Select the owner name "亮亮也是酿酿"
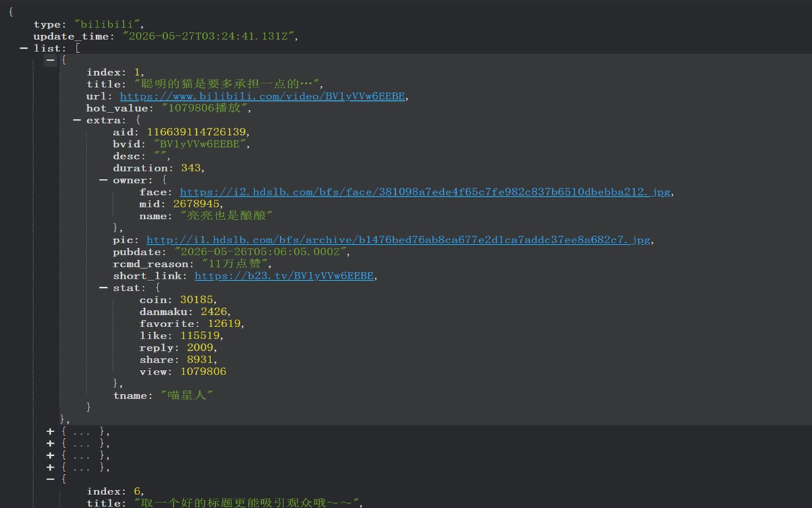Image resolution: width=812 pixels, height=508 pixels. [x=226, y=216]
